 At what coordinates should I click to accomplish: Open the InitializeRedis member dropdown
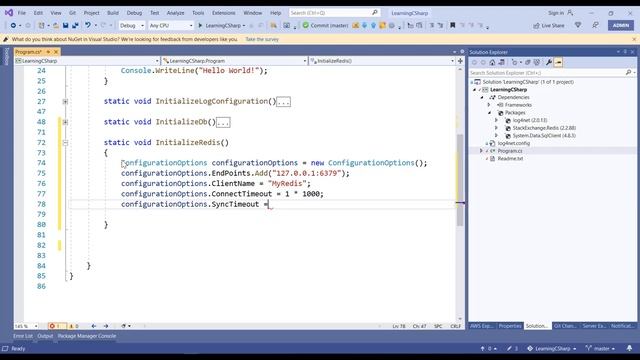pos(382,61)
